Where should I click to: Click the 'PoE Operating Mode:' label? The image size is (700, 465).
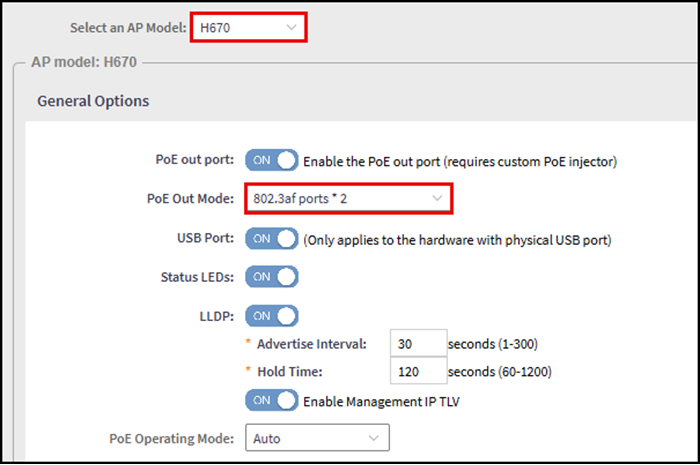[171, 439]
